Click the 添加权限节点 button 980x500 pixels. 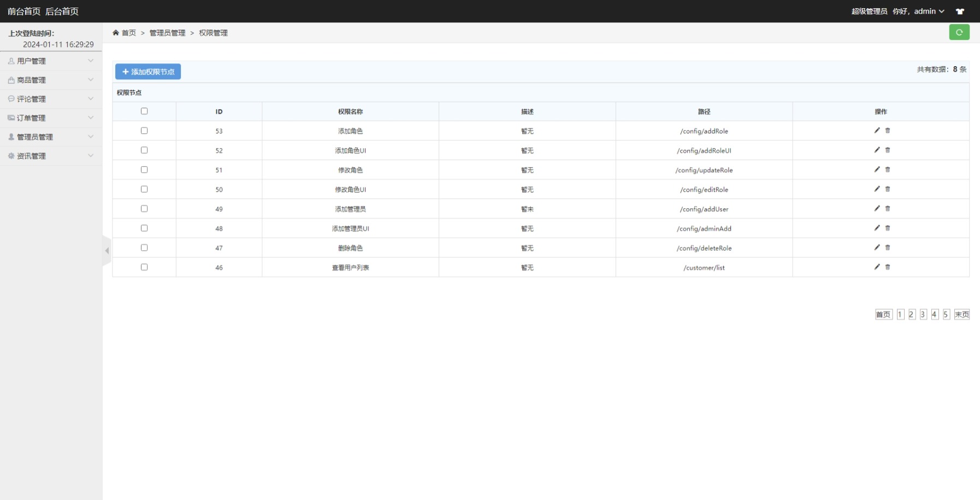(148, 72)
